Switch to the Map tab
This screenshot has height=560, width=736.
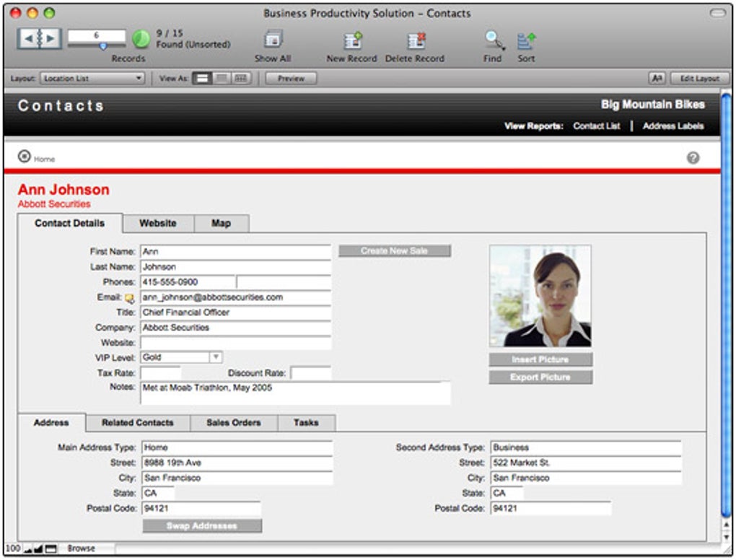click(221, 224)
